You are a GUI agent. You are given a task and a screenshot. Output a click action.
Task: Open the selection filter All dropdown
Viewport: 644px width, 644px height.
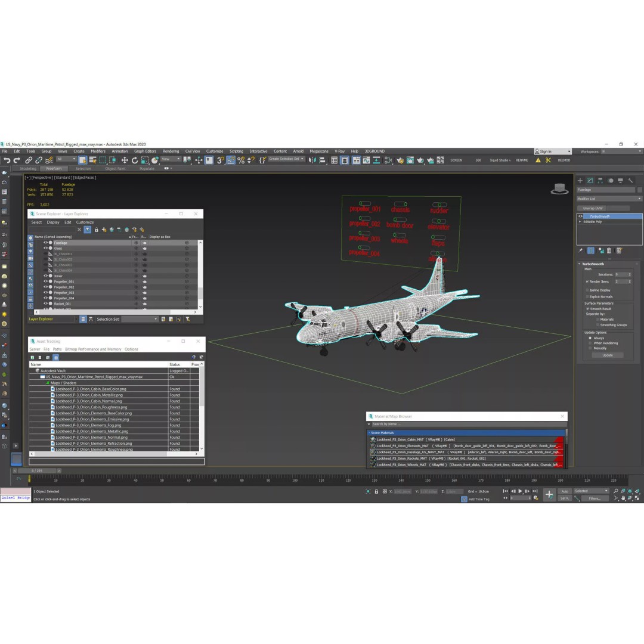coord(66,159)
